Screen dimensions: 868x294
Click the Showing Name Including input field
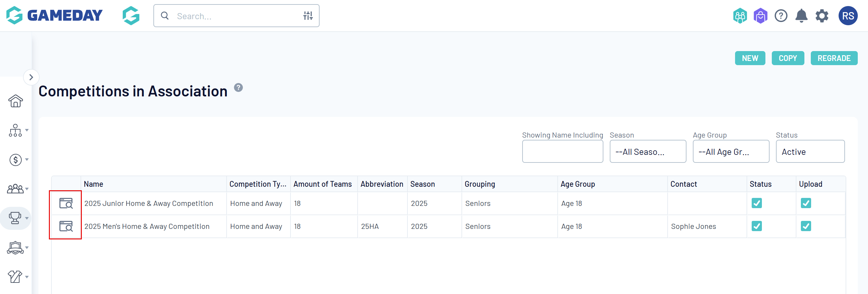562,152
